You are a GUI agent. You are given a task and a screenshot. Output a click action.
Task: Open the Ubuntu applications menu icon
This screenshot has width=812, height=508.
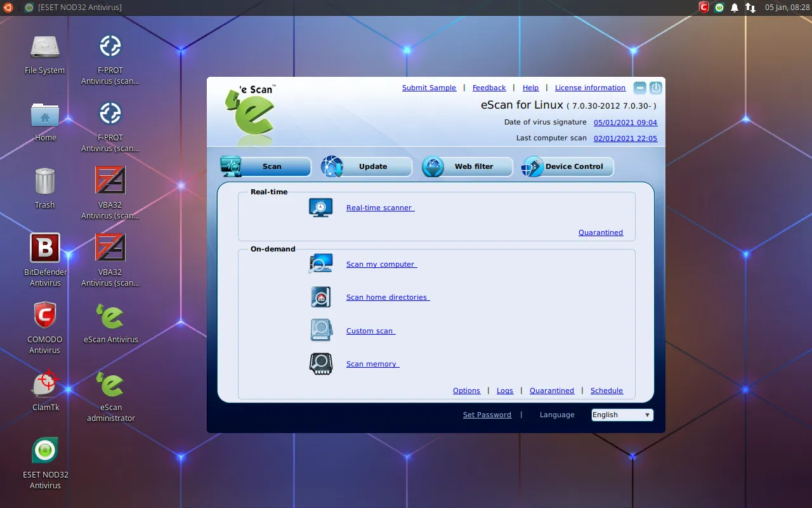coord(8,8)
